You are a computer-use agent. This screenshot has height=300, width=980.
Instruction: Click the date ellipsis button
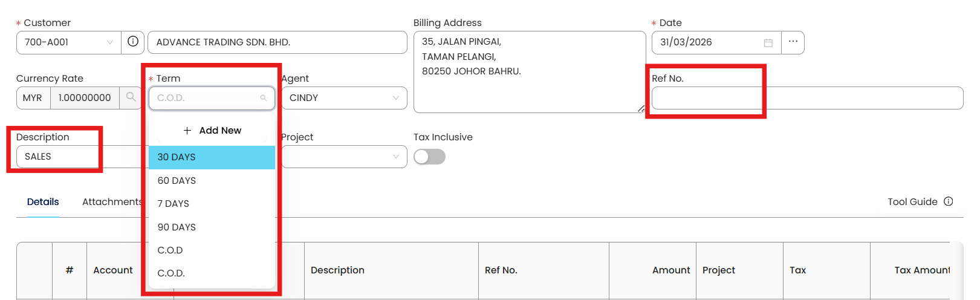[793, 42]
